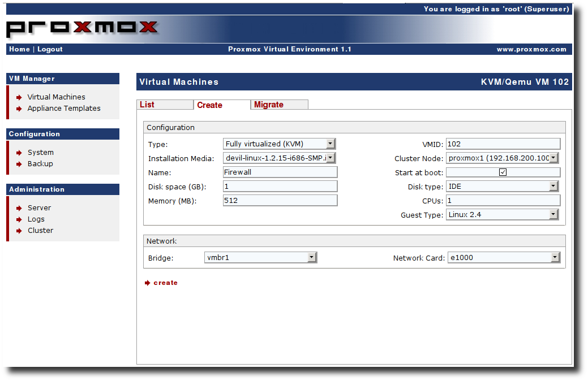Click the 'Network Card:' label
Viewport: 588px width, 381px height.
coord(419,258)
